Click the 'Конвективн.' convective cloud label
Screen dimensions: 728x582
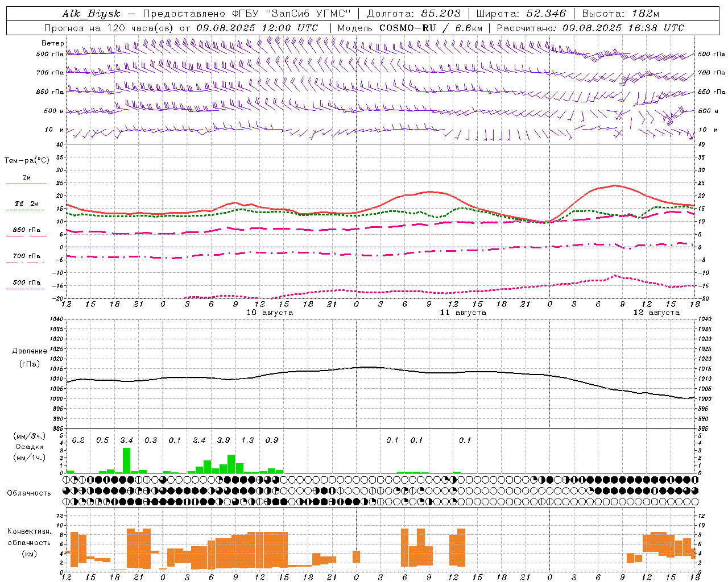click(29, 531)
